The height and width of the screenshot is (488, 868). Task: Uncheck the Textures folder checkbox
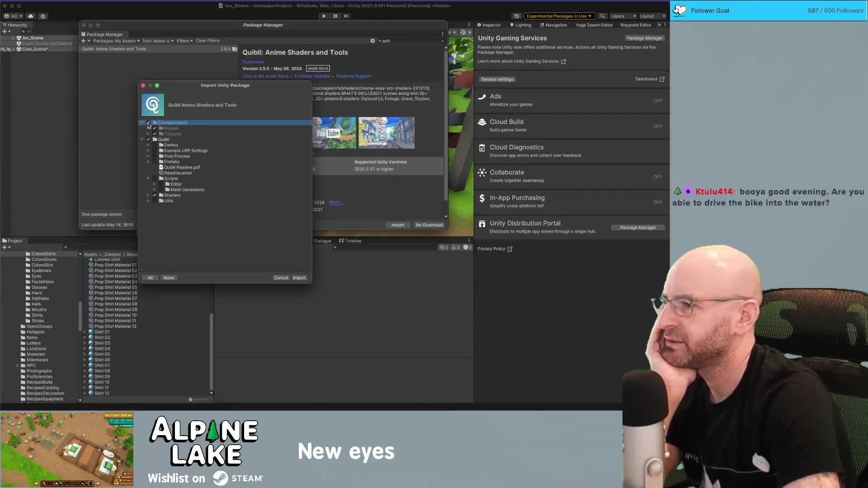tap(155, 134)
